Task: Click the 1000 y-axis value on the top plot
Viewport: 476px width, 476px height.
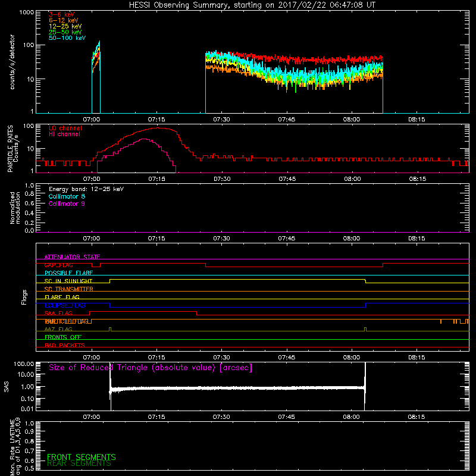Action: click(x=27, y=12)
